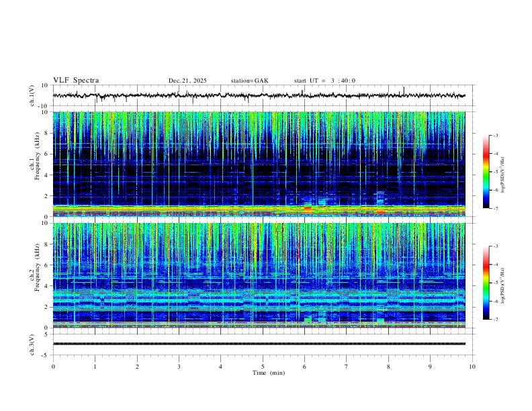Screen dimensions: 532x411
Task: Click the 'start UT = 3 :40: 0' text
Action: coord(324,81)
